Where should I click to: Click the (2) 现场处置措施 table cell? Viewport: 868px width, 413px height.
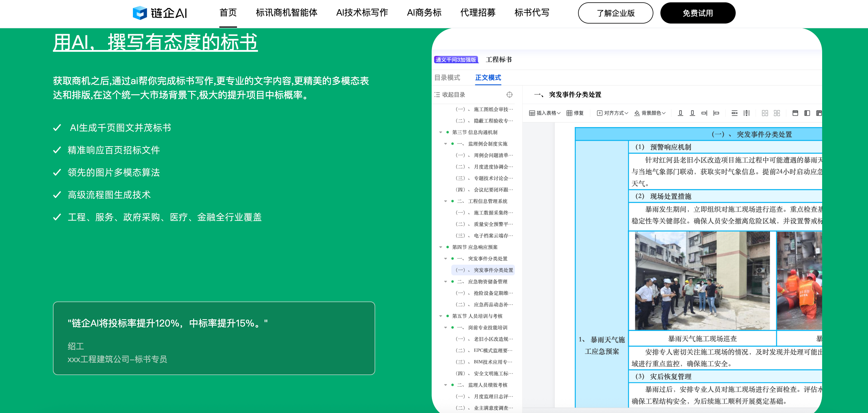(x=725, y=196)
